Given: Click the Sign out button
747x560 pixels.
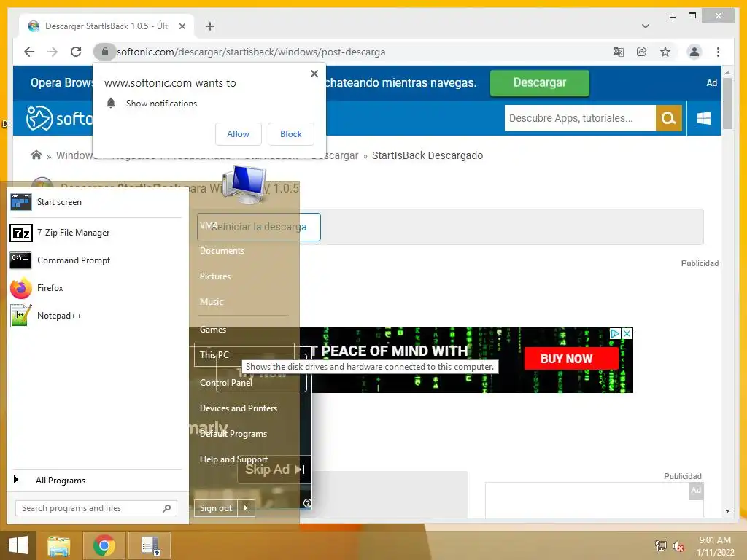Looking at the screenshot, I should 216,508.
